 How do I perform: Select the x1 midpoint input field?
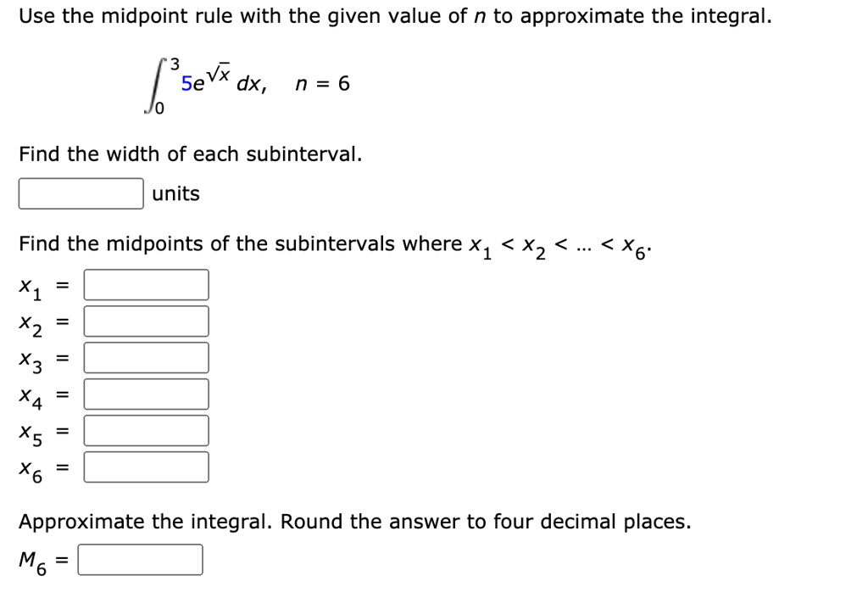coord(146,285)
